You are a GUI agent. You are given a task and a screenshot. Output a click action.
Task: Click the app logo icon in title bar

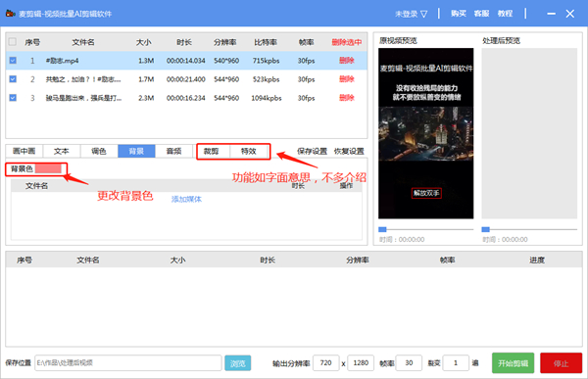(10, 14)
